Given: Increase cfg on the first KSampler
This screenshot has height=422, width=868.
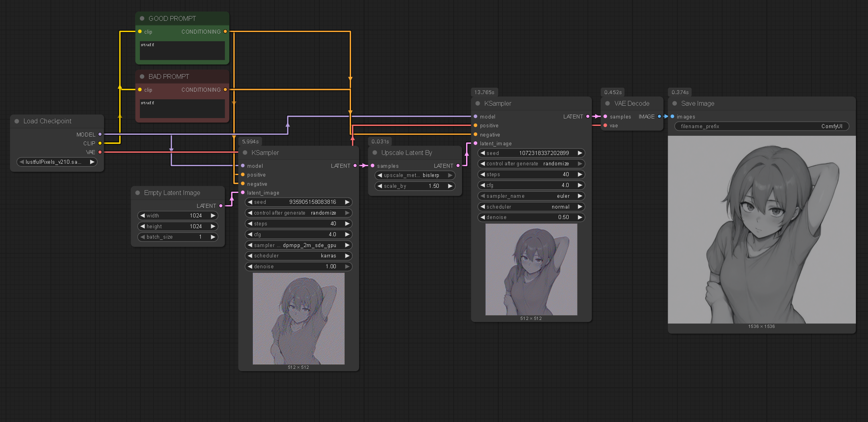Looking at the screenshot, I should [347, 234].
